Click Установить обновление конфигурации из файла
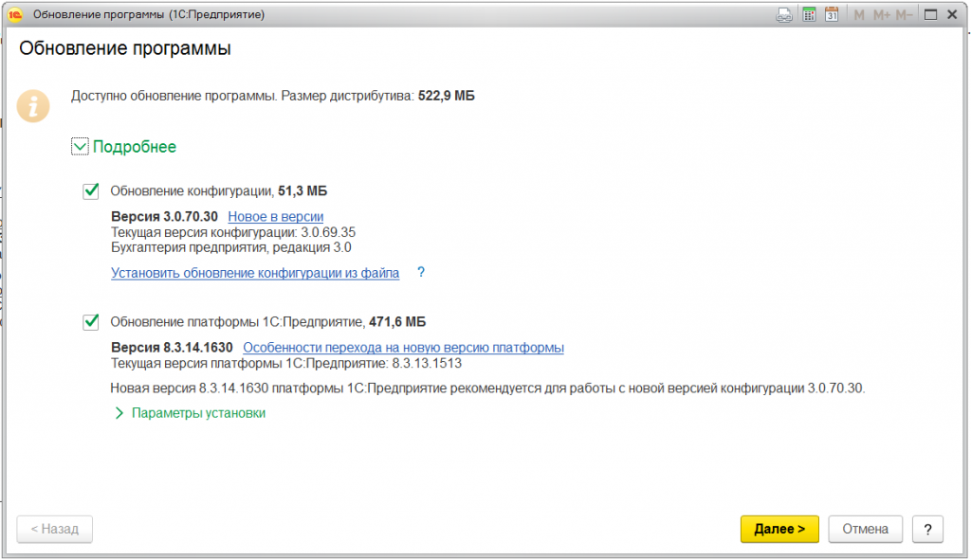Viewport: 971px width, 560px height. pos(255,273)
